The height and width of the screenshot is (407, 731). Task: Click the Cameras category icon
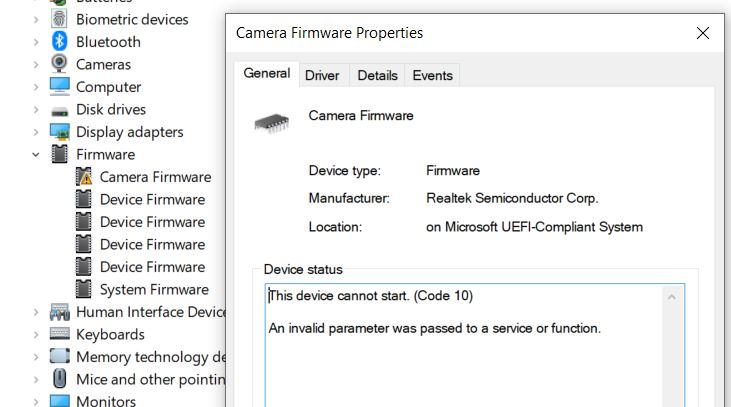60,64
